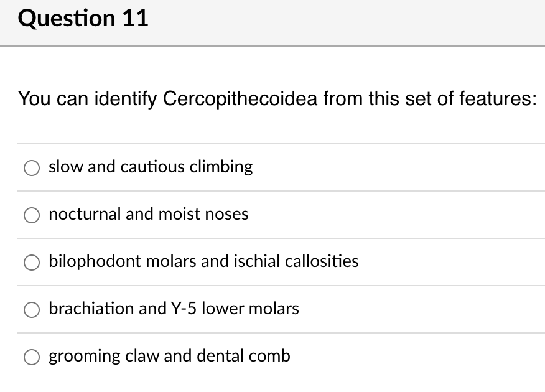Click the slow climbing answer text label

coord(151,167)
